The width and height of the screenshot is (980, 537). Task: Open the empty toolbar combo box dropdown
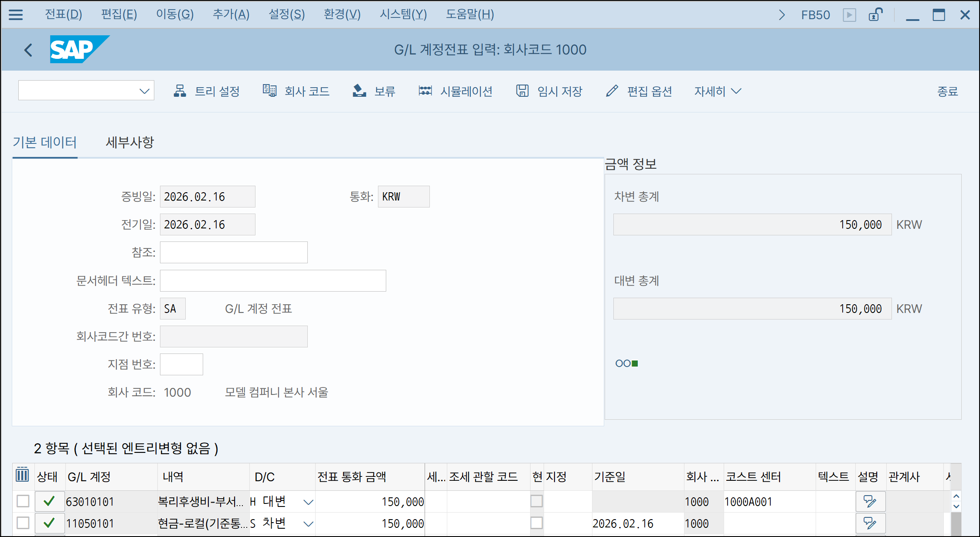click(144, 91)
